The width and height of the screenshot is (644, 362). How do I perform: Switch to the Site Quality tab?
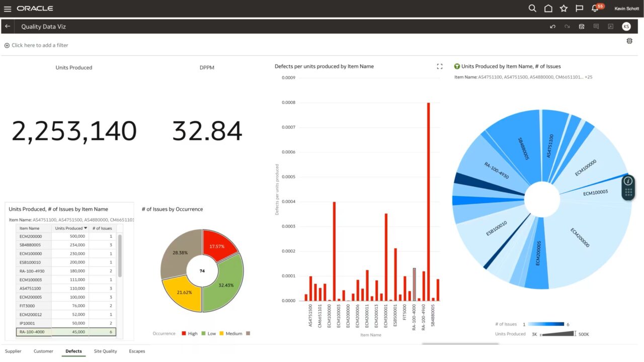(x=105, y=351)
